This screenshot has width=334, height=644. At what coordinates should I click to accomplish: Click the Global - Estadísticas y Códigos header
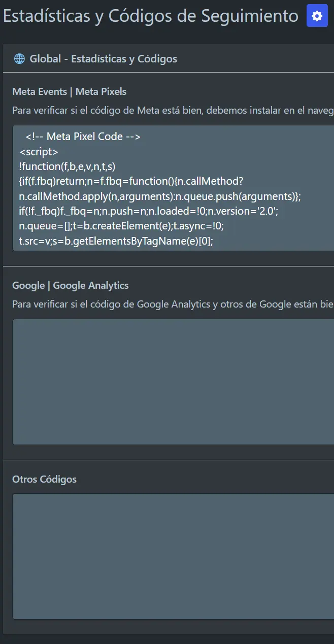click(104, 59)
